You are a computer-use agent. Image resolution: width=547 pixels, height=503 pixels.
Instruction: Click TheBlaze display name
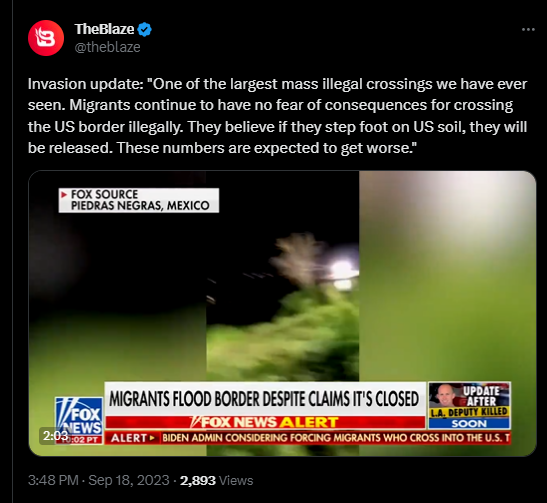pos(104,29)
